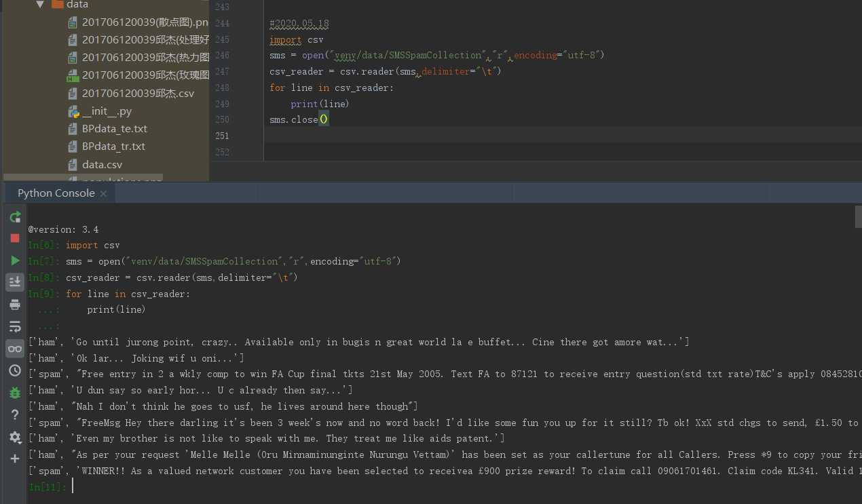Switch to the Python Console tab
This screenshot has height=504, width=862.
pyautogui.click(x=56, y=193)
